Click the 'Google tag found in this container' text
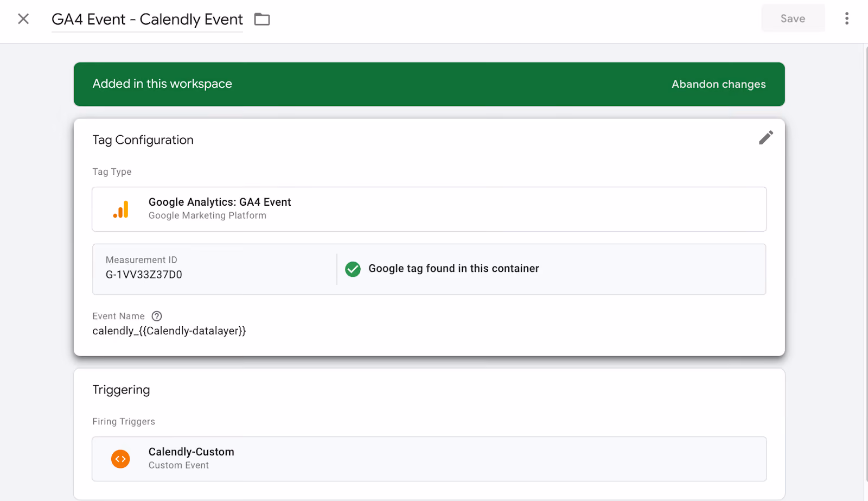This screenshot has width=868, height=501. coord(454,269)
